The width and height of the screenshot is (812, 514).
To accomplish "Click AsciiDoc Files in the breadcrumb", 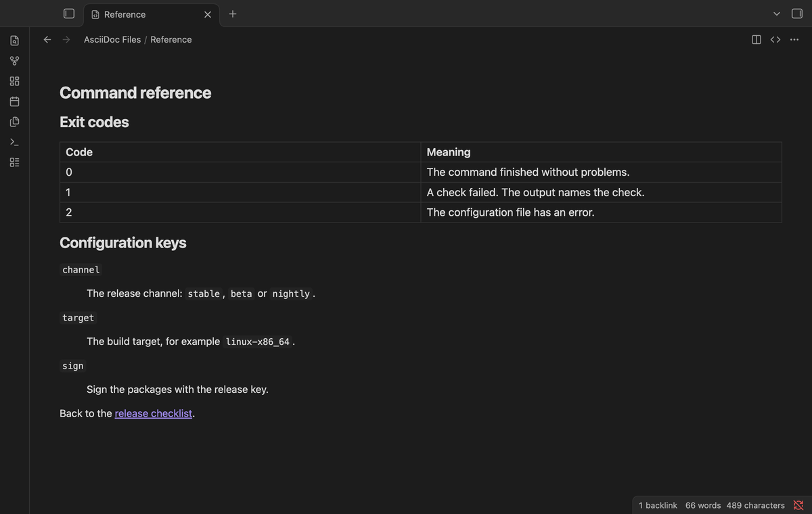I will 112,39.
